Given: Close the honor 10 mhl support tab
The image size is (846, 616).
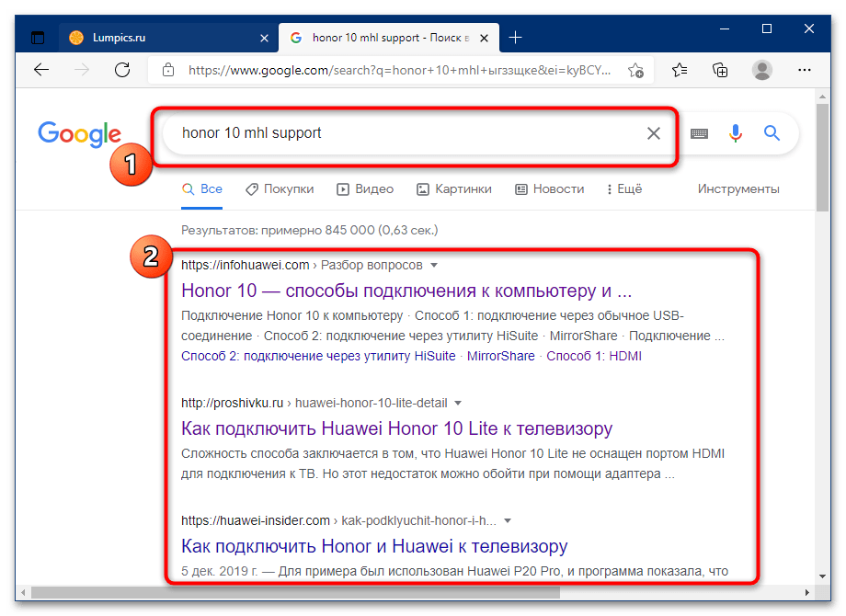Looking at the screenshot, I should tap(484, 38).
